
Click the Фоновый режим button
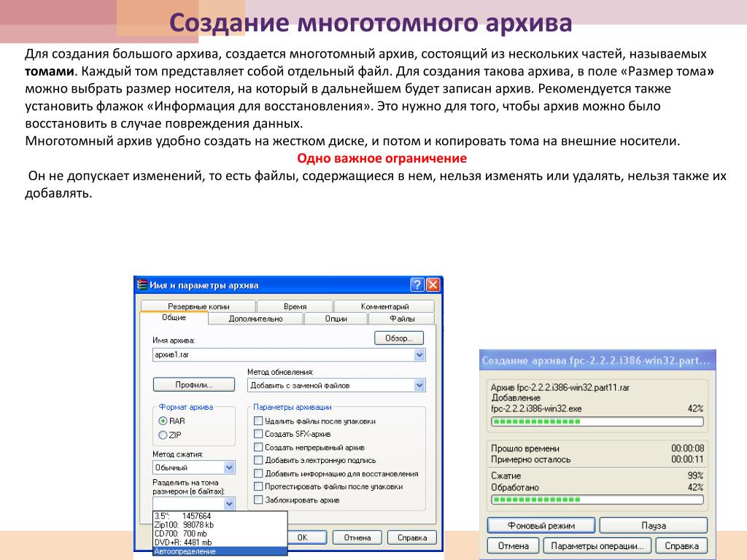point(541,525)
